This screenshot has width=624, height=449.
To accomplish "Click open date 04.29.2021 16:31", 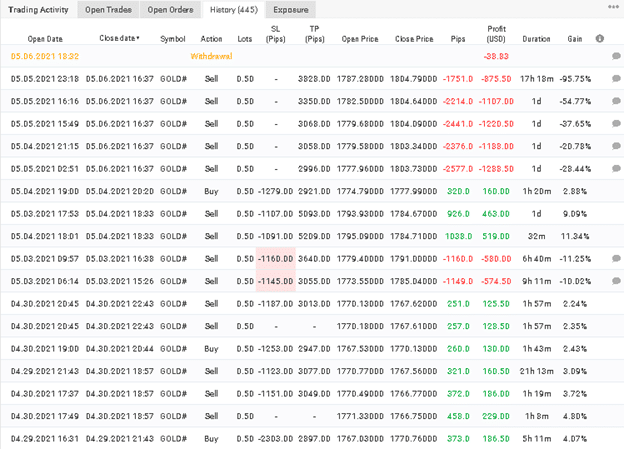I will coord(45,439).
